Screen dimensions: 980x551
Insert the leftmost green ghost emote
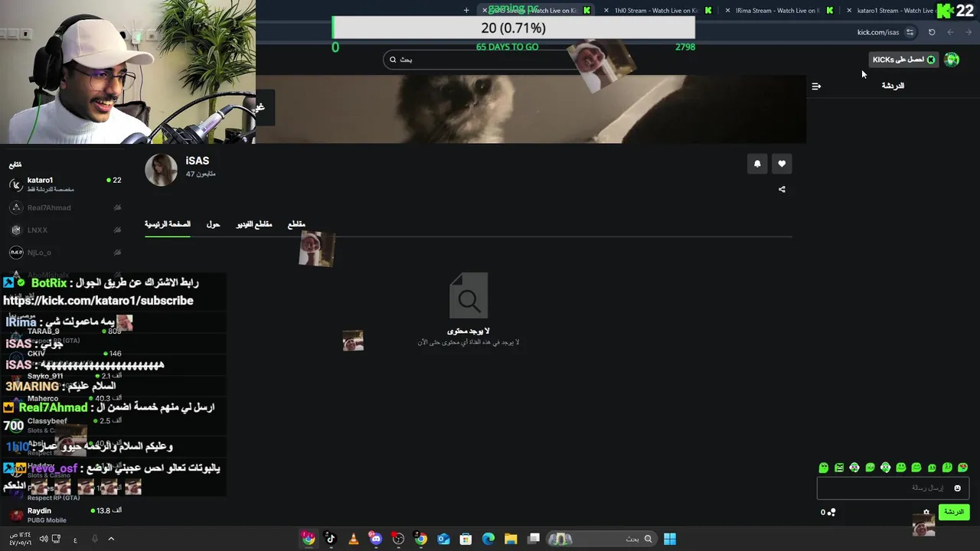pyautogui.click(x=824, y=468)
